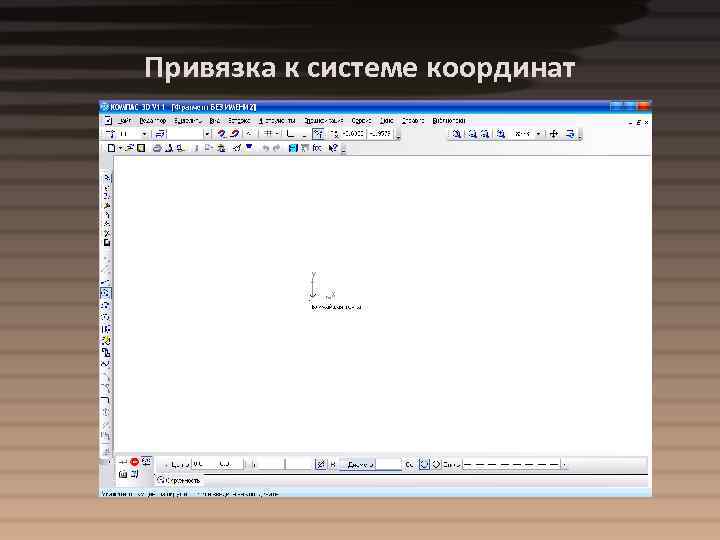
Task: Click the Print icon
Action: pyautogui.click(x=157, y=148)
